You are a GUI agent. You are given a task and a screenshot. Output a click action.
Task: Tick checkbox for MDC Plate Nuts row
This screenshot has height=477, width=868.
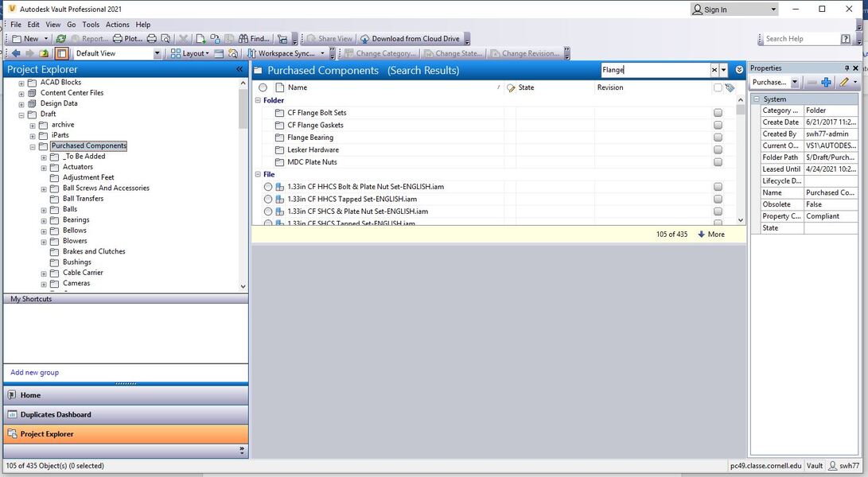(x=718, y=162)
